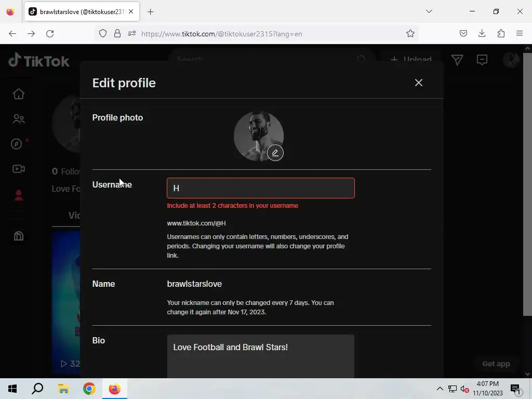Switch to Firefox on taskbar

point(115,389)
